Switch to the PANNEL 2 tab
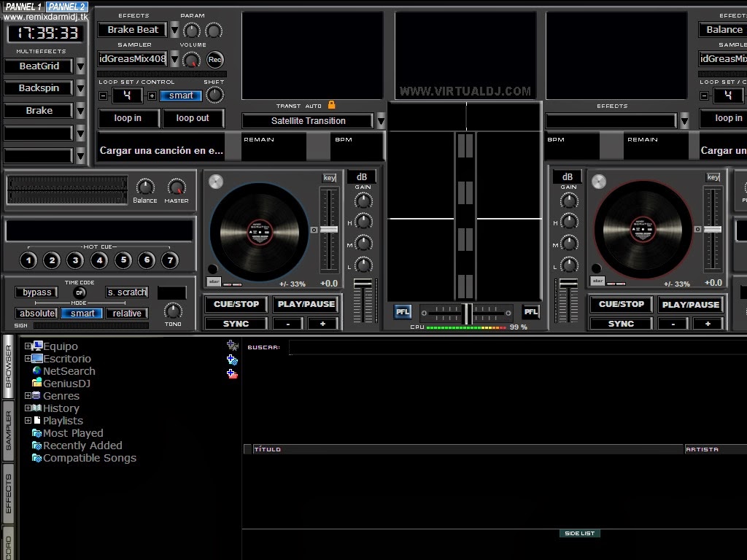Viewport: 747px width, 560px height. pyautogui.click(x=65, y=5)
